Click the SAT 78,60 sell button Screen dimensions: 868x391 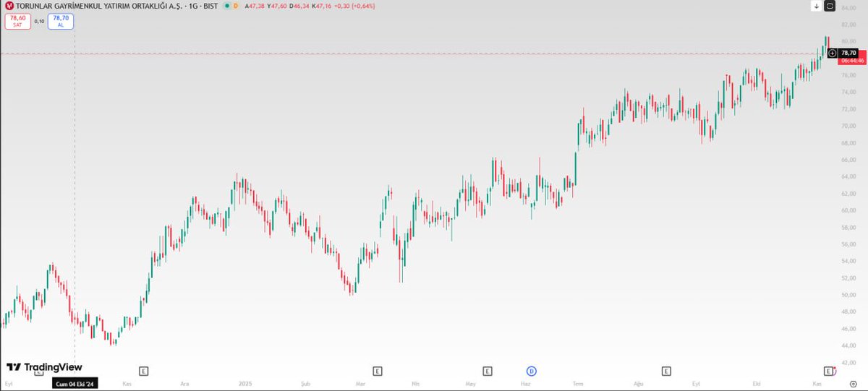pyautogui.click(x=17, y=22)
